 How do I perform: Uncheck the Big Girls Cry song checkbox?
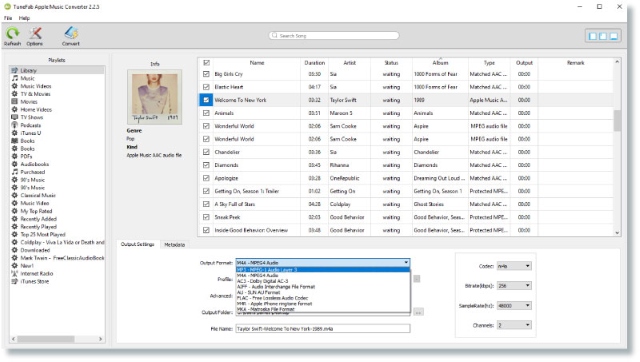[x=206, y=74]
